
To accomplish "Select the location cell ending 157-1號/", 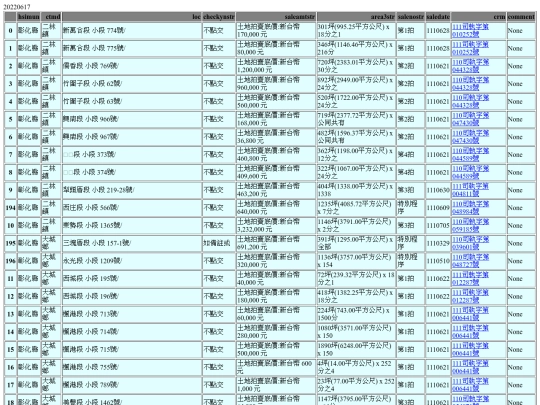I will tap(132, 243).
